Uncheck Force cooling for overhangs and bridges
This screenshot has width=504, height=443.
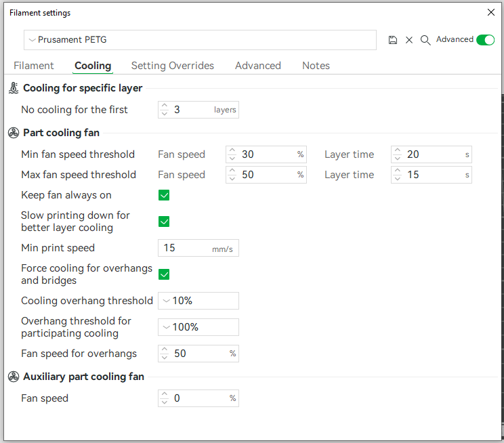tap(163, 274)
